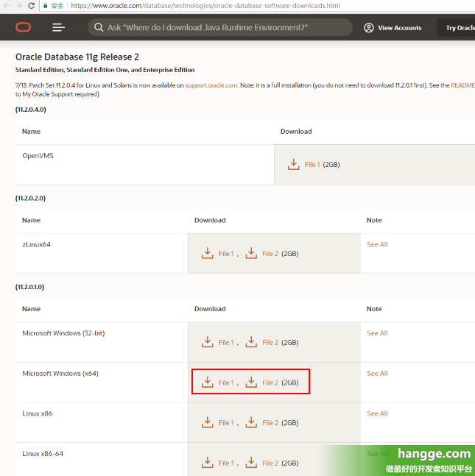Reload the page with browser refresh button
Viewport: 475px width, 476px height.
(32, 6)
